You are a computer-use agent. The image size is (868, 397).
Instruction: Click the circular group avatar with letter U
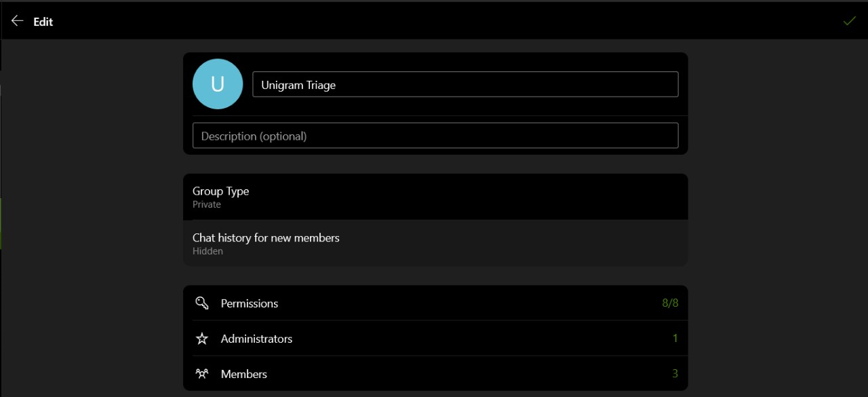pyautogui.click(x=218, y=83)
